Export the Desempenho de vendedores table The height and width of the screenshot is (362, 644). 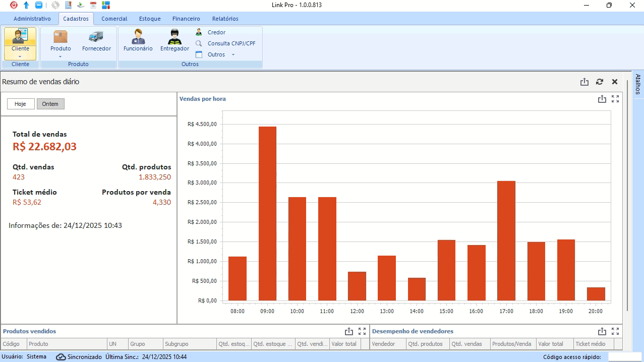602,331
